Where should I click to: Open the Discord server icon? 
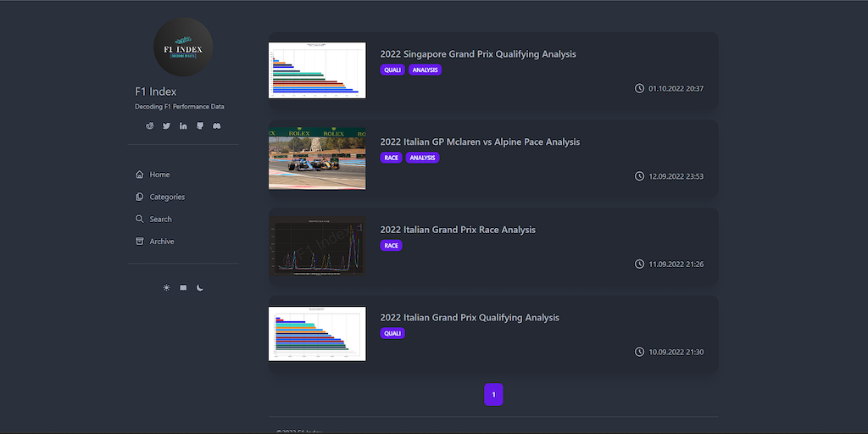click(x=217, y=125)
